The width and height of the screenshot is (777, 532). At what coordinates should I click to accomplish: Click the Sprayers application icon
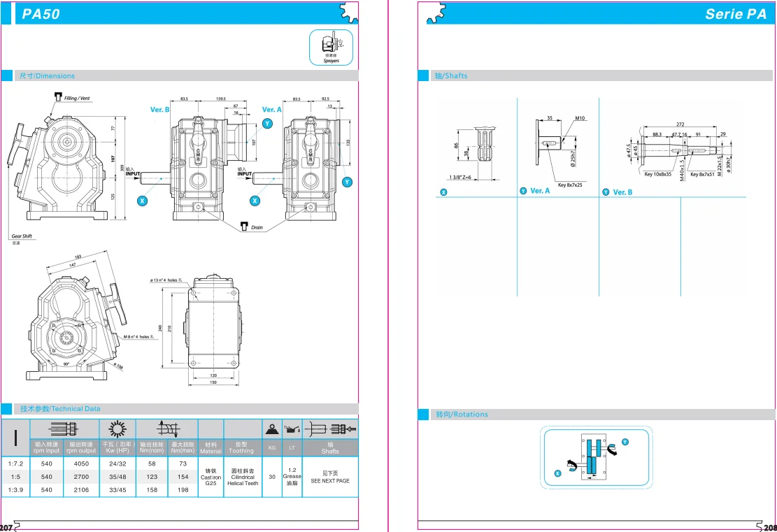[x=331, y=47]
